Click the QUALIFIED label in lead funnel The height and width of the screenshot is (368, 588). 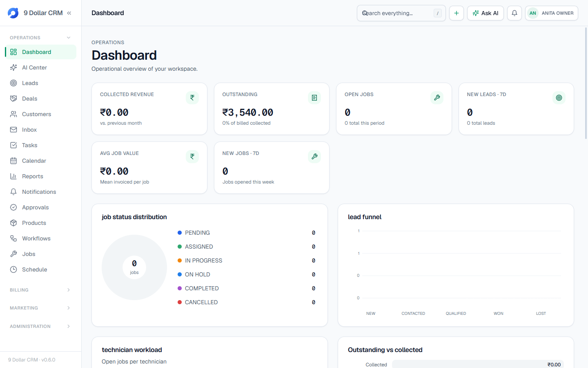pos(456,314)
